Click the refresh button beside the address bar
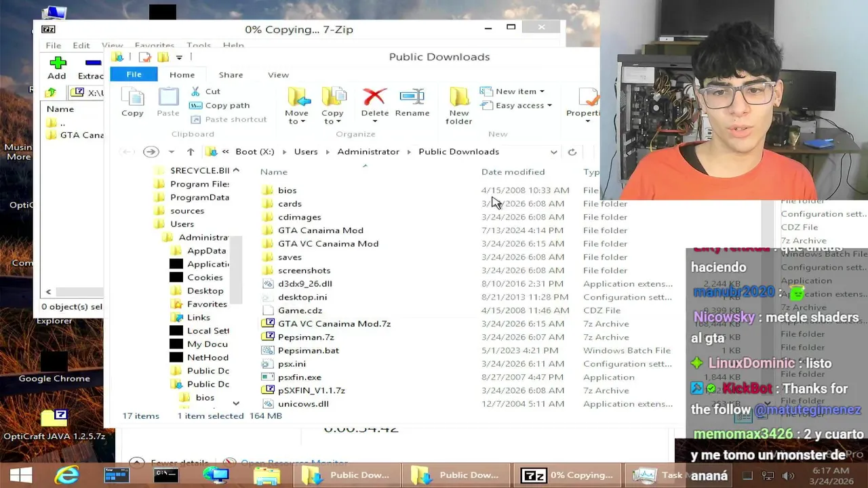Screen dimensions: 868x488 pyautogui.click(x=572, y=152)
